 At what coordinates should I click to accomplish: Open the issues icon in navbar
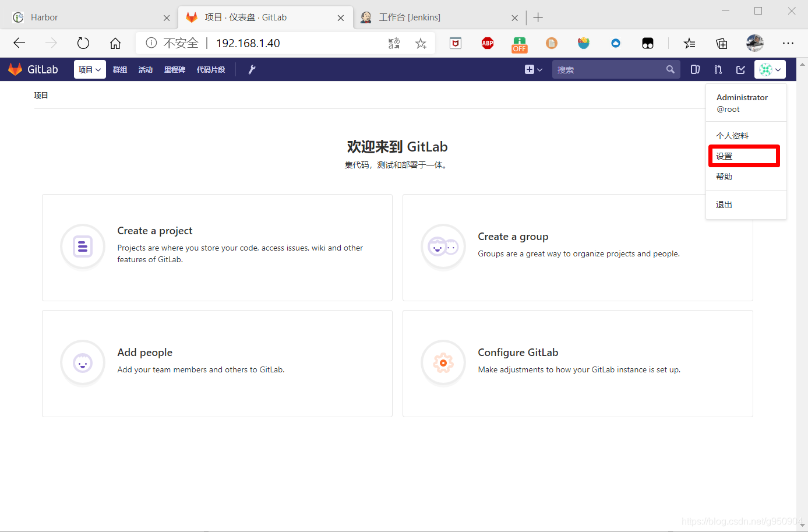695,69
